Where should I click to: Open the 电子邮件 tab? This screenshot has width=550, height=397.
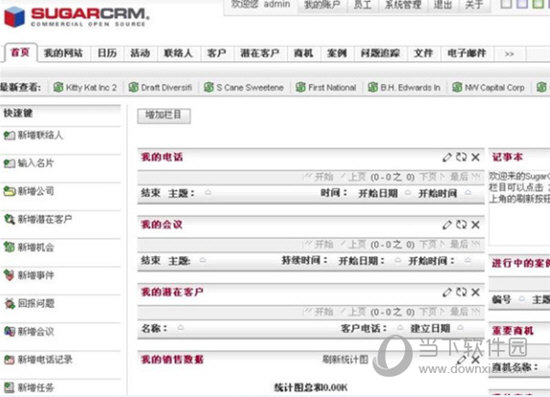click(x=467, y=53)
